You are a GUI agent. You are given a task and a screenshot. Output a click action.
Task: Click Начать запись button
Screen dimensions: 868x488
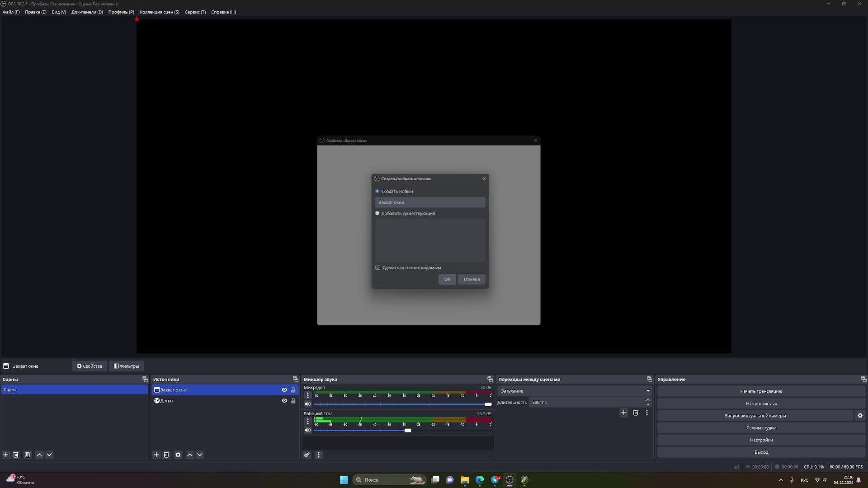point(761,404)
